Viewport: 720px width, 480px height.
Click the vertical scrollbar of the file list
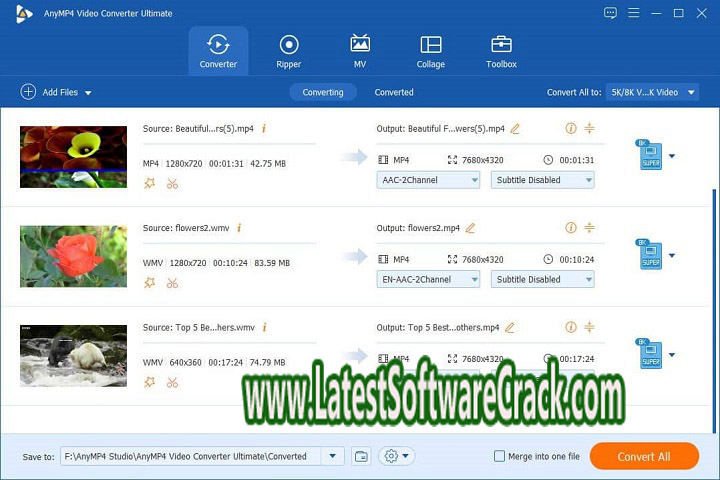pyautogui.click(x=714, y=311)
